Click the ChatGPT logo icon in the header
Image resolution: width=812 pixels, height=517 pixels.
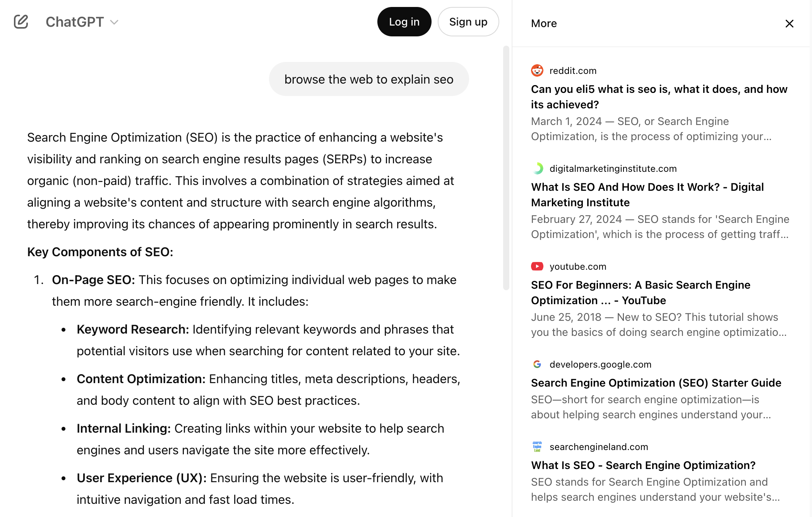[75, 22]
